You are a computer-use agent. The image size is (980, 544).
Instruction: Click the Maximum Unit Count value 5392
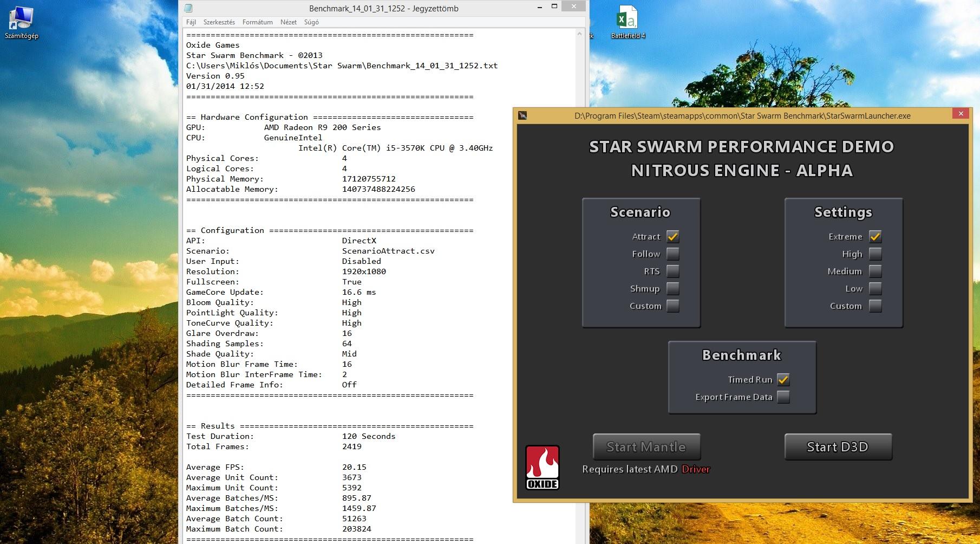352,488
